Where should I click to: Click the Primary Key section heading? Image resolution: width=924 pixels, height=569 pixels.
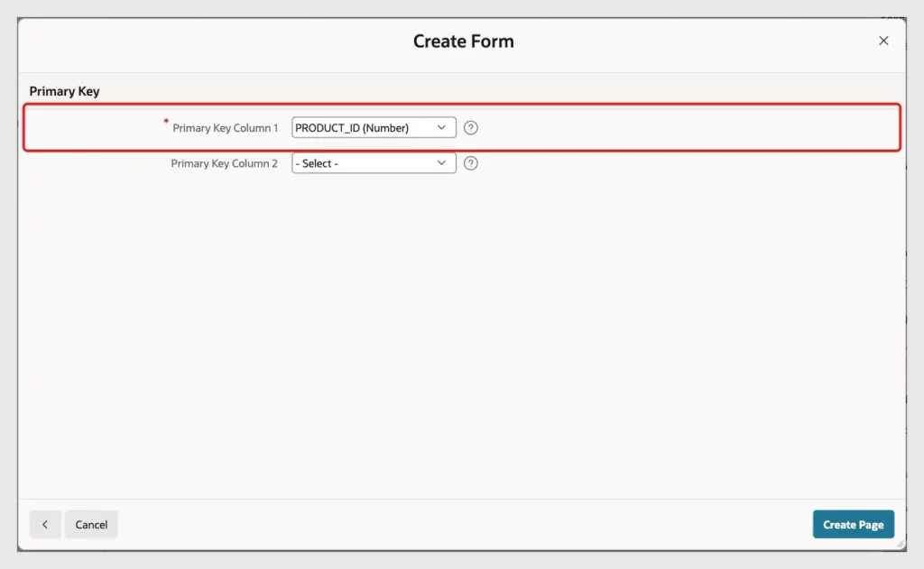coord(64,91)
